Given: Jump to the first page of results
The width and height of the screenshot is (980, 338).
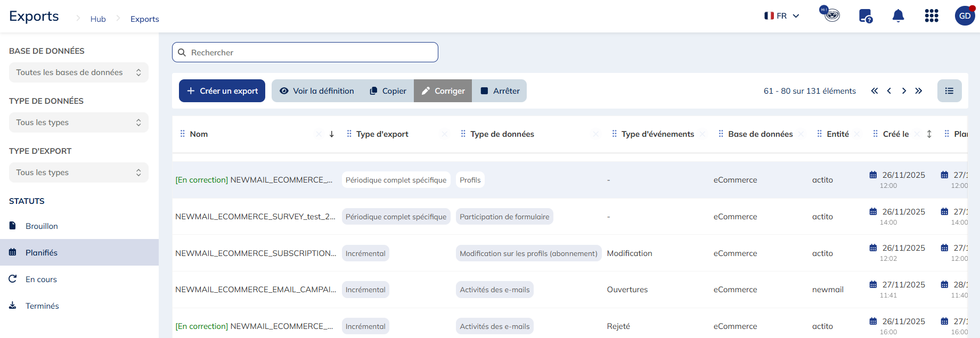Looking at the screenshot, I should pos(875,91).
